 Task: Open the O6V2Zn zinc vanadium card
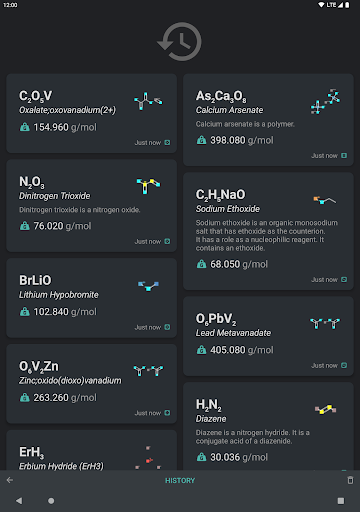coord(91,384)
